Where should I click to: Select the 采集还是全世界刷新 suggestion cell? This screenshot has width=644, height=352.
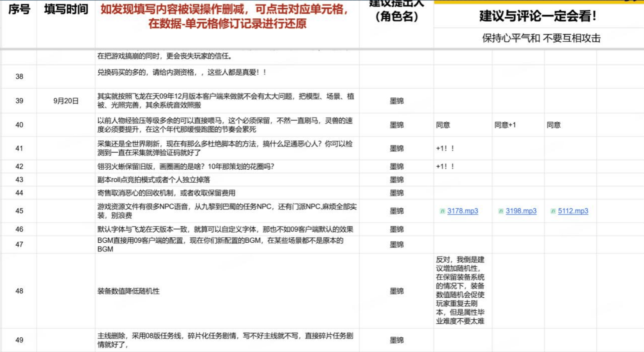pyautogui.click(x=227, y=148)
